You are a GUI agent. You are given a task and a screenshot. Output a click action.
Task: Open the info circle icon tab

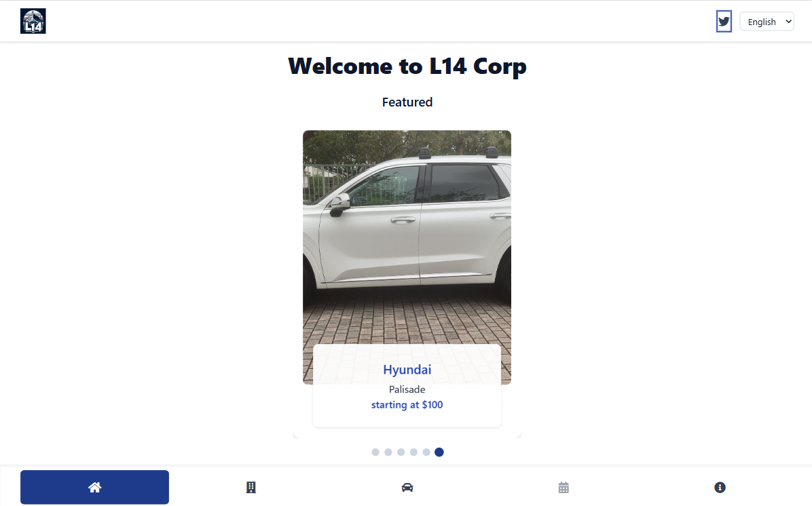720,487
